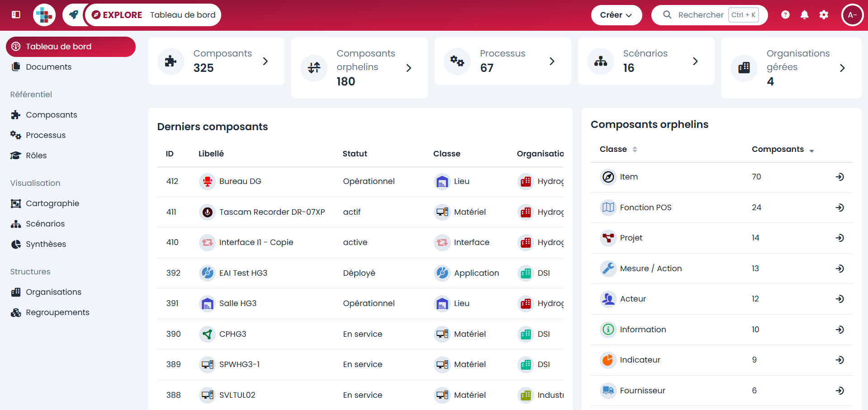This screenshot has height=410, width=868.
Task: Open Documents in the sidebar
Action: click(x=48, y=67)
